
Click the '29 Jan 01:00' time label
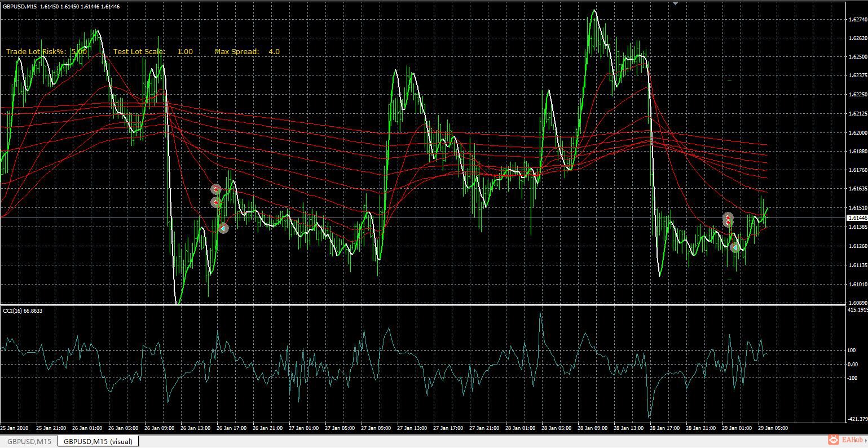pos(738,428)
